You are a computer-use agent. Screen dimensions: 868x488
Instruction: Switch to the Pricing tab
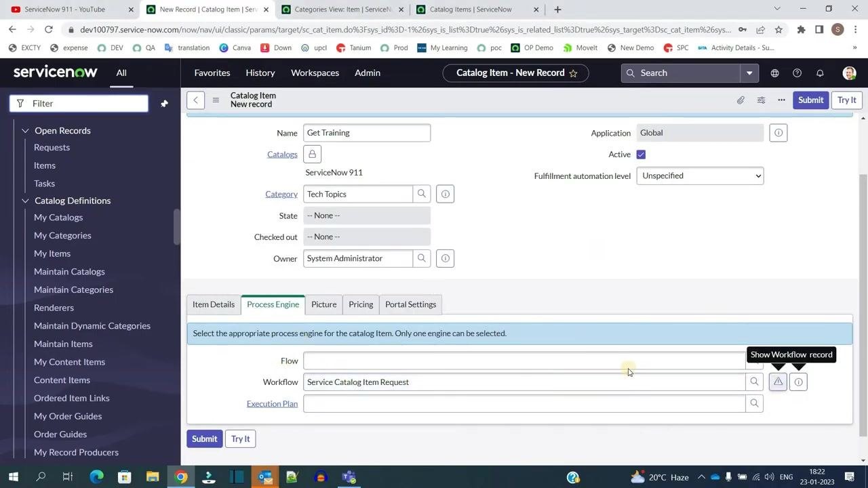(x=361, y=304)
